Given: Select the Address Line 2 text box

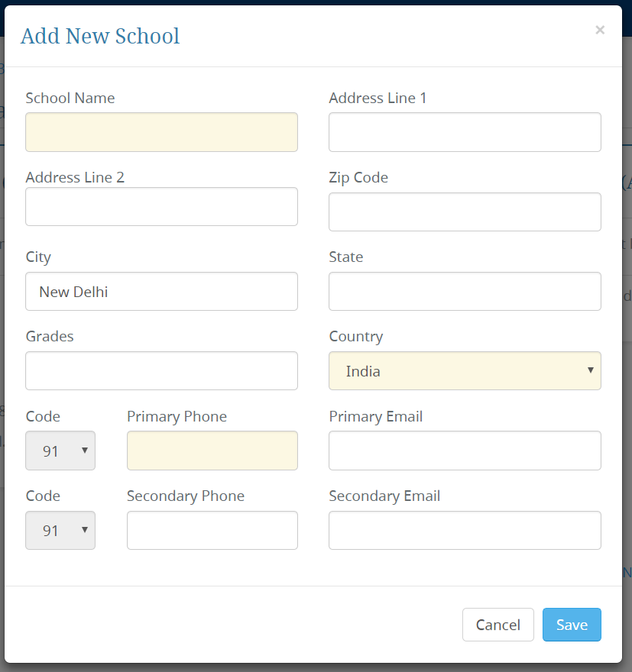Looking at the screenshot, I should [x=162, y=207].
